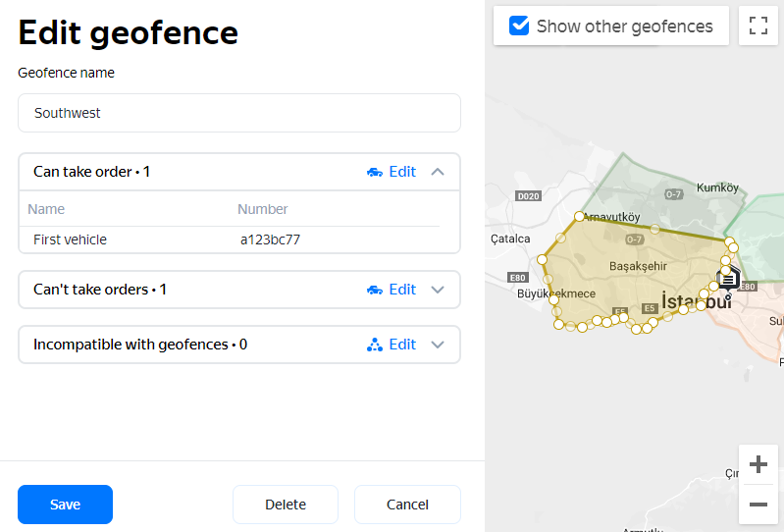Viewport: 784px width, 532px height.
Task: Edit vehicles that can't take orders
Action: click(402, 290)
